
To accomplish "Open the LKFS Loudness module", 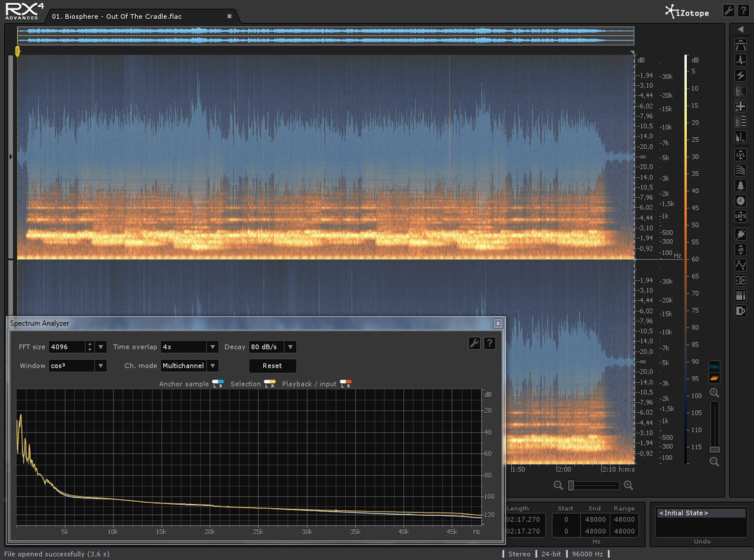I will pyautogui.click(x=741, y=216).
